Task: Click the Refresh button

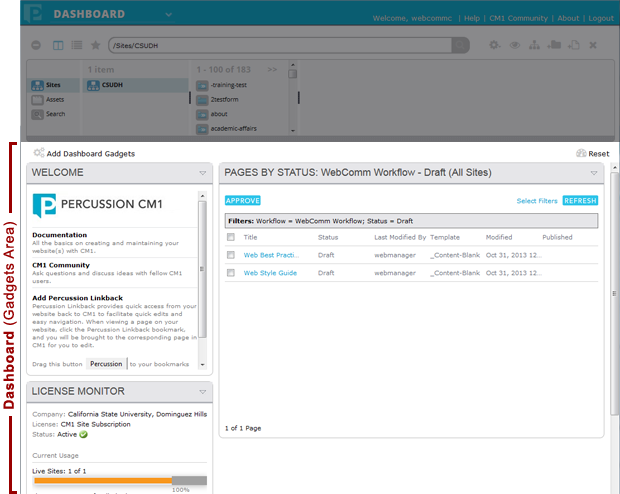Action: click(x=580, y=201)
